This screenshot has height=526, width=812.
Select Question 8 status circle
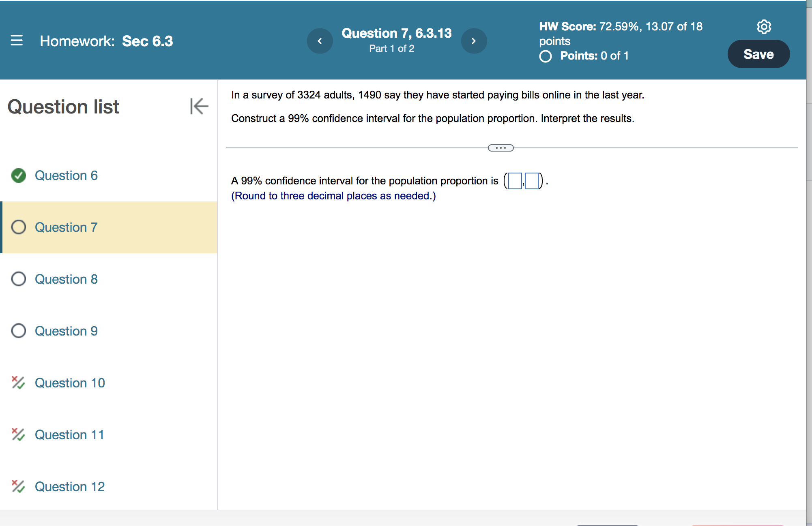pyautogui.click(x=19, y=279)
